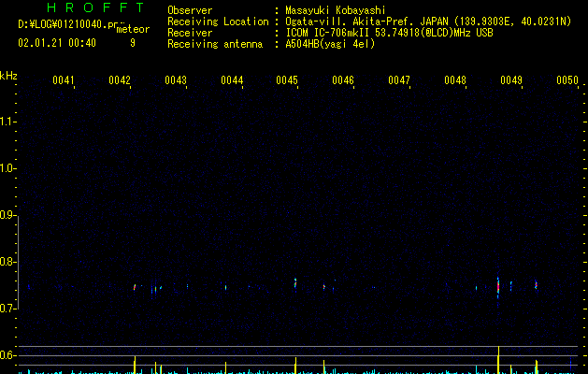Click the 1.1 kHz axis label
The width and height of the screenshot is (588, 374).
[x=7, y=122]
